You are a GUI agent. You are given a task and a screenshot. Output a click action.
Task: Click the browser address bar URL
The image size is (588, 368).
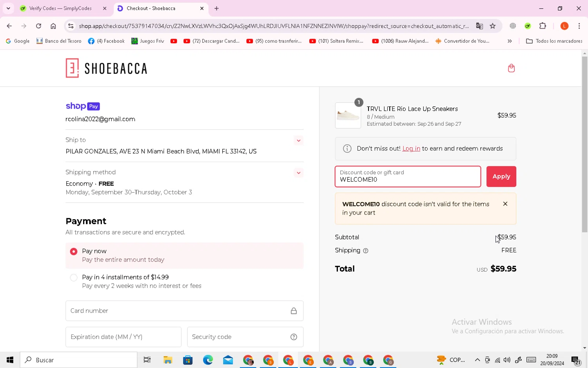[x=274, y=26]
